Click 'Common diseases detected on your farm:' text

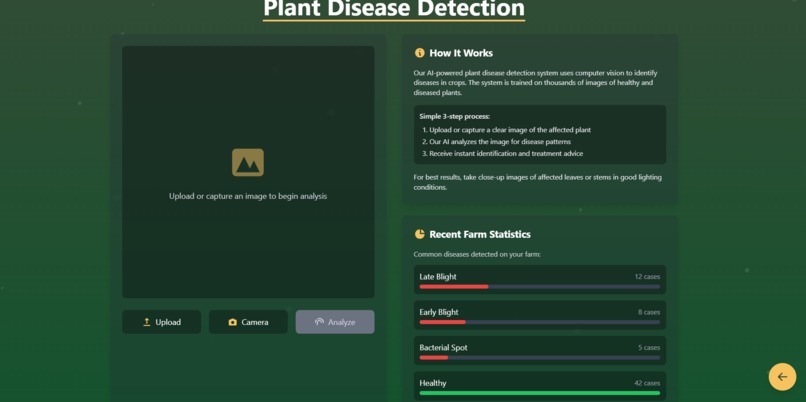tap(477, 254)
